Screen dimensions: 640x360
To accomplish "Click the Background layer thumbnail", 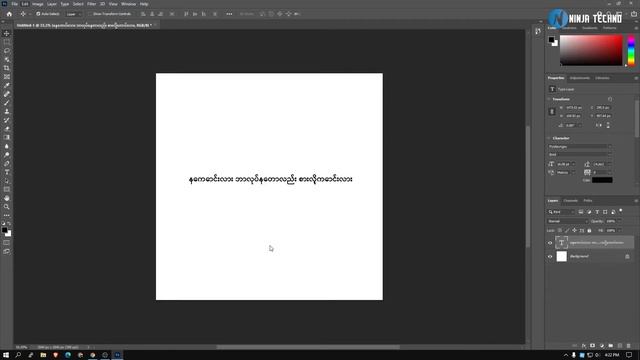I will coord(562,256).
